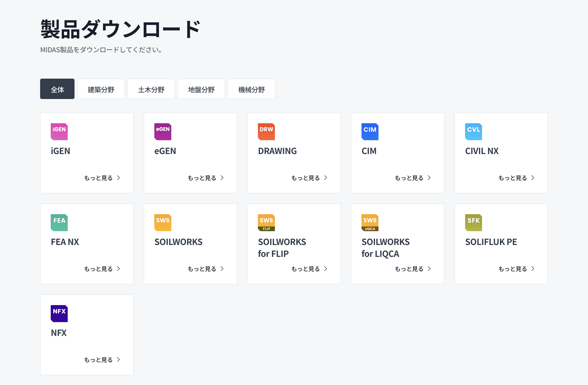
Task: Click the dark purple NFX product icon
Action: tap(59, 314)
